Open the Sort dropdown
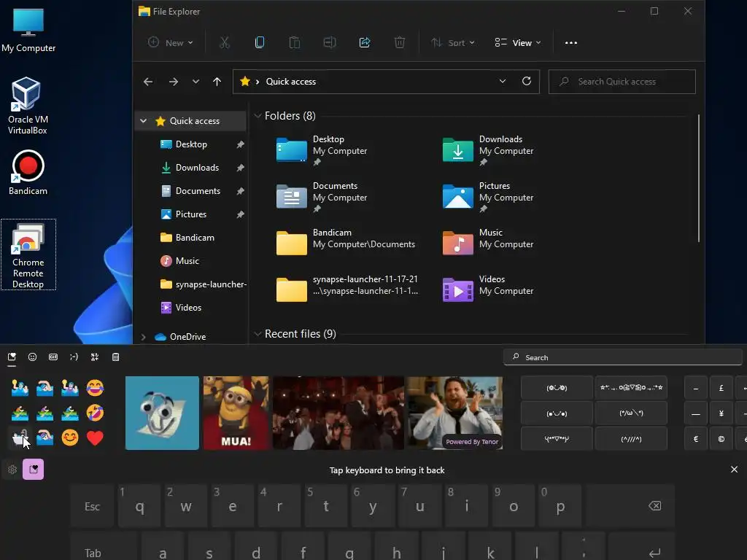This screenshot has height=560, width=747. tap(452, 43)
